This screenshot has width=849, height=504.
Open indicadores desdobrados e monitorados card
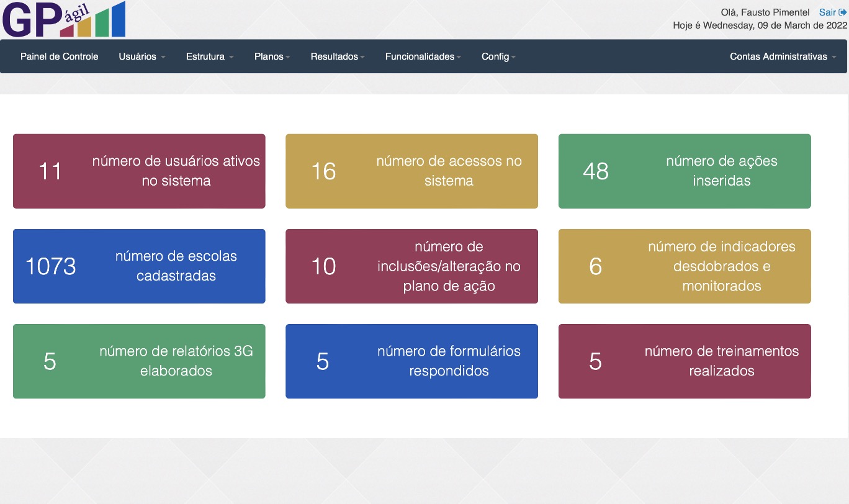tap(685, 266)
